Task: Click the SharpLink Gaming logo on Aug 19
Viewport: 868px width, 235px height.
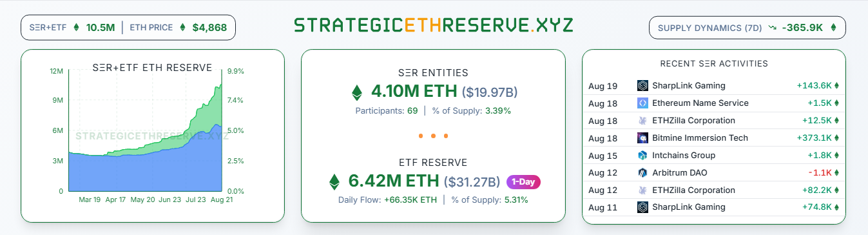Action: [642, 86]
